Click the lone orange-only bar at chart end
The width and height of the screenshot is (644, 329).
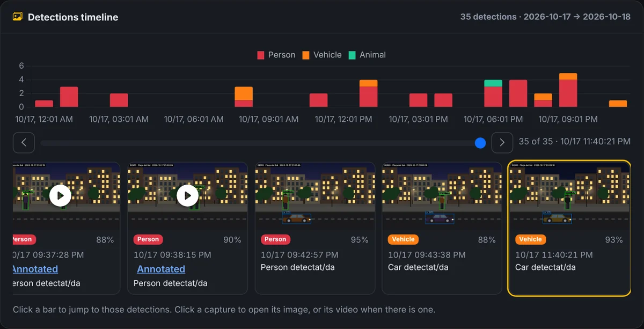[618, 104]
